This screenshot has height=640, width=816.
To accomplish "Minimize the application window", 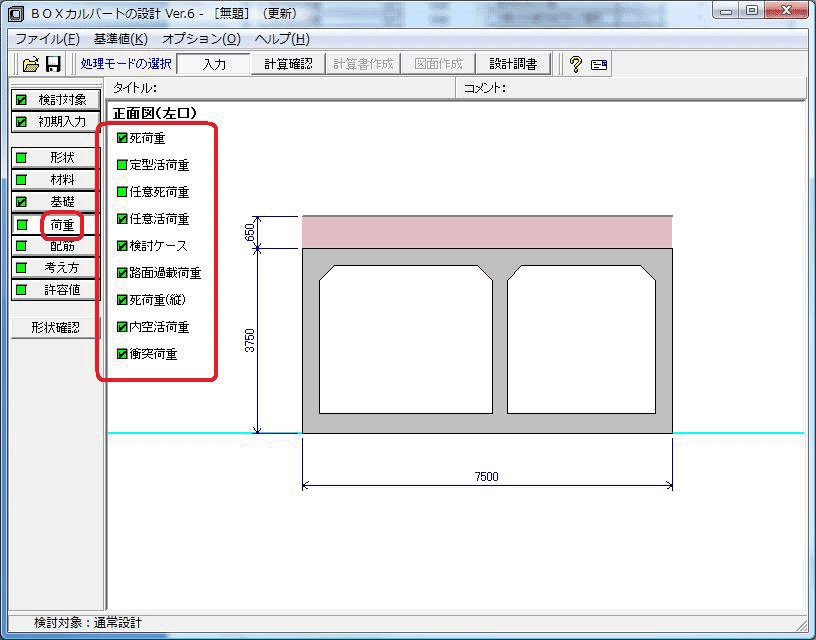I will (726, 11).
